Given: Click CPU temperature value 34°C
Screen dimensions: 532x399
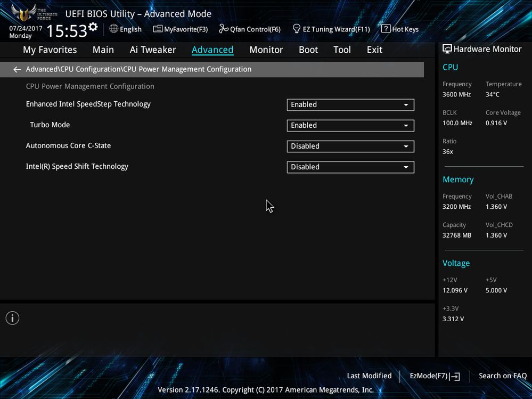Looking at the screenshot, I should [x=492, y=95].
